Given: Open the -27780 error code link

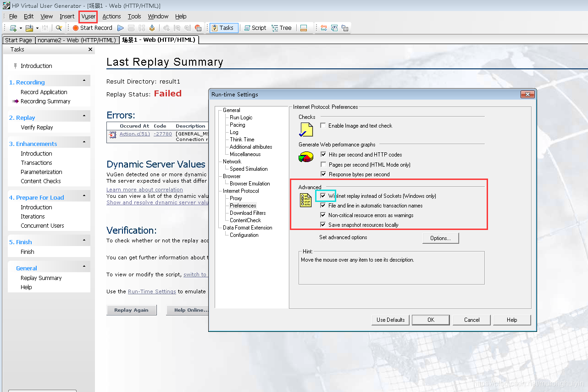Looking at the screenshot, I should tap(163, 134).
